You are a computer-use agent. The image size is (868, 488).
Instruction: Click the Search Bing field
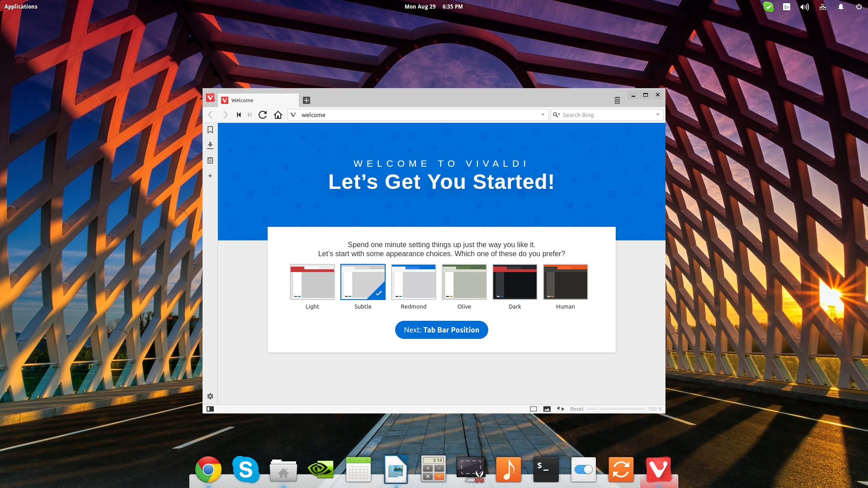[x=607, y=115]
